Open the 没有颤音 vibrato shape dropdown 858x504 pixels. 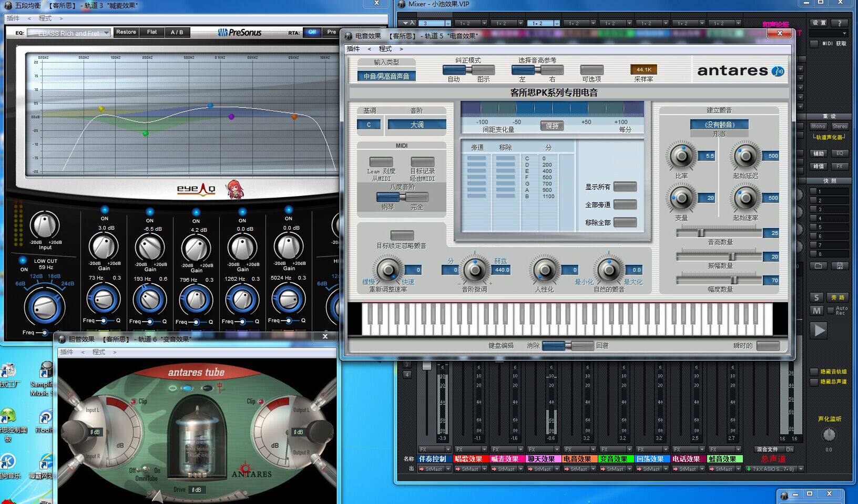pos(719,125)
